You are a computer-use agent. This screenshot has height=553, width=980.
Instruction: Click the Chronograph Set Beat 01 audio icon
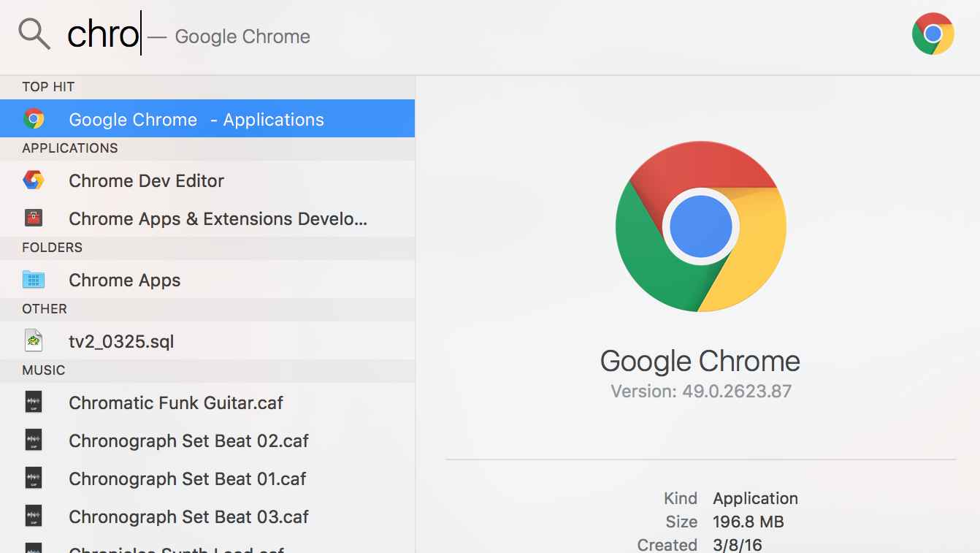[34, 478]
